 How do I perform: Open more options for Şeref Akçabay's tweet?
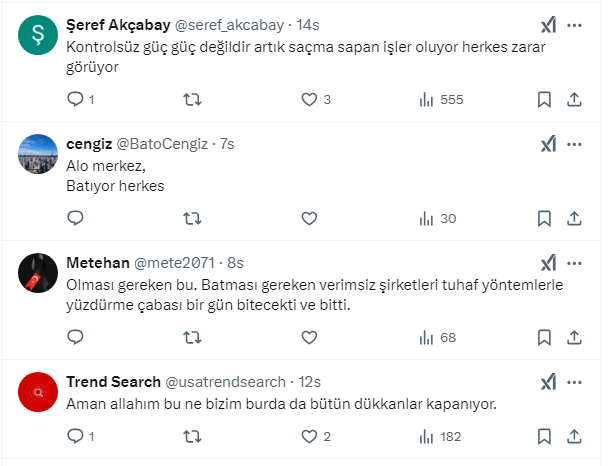click(574, 26)
